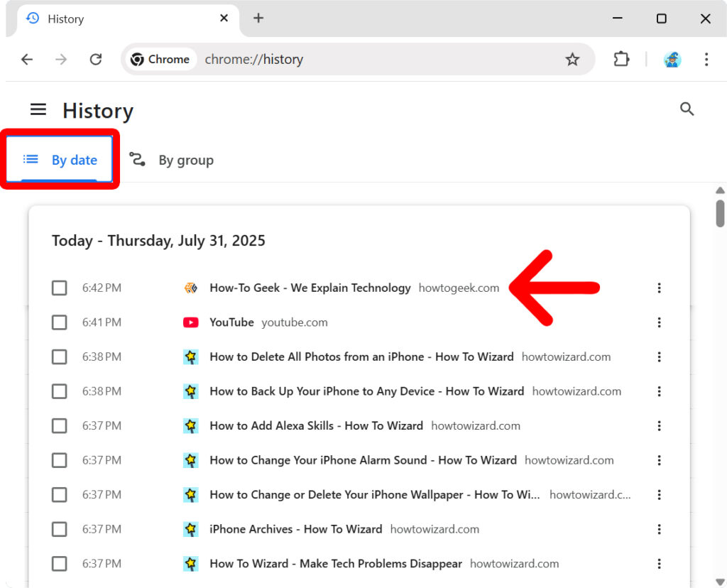Open the Chrome profile avatar

(672, 60)
